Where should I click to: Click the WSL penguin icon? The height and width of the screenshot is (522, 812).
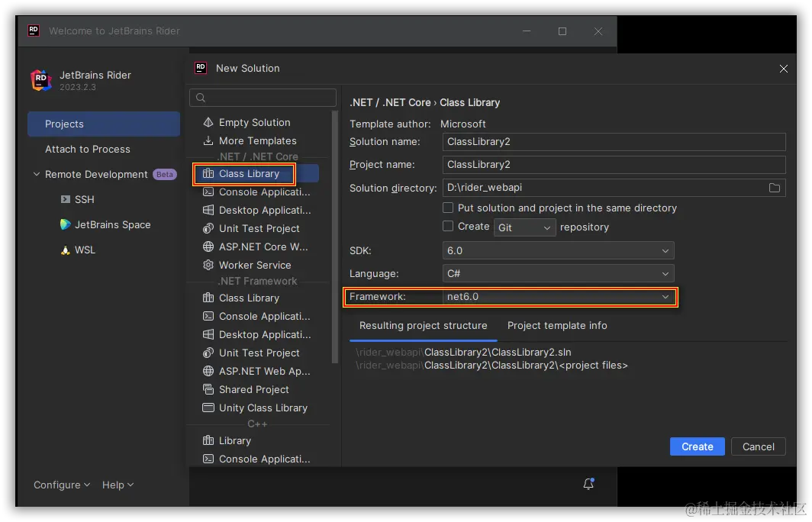coord(66,250)
